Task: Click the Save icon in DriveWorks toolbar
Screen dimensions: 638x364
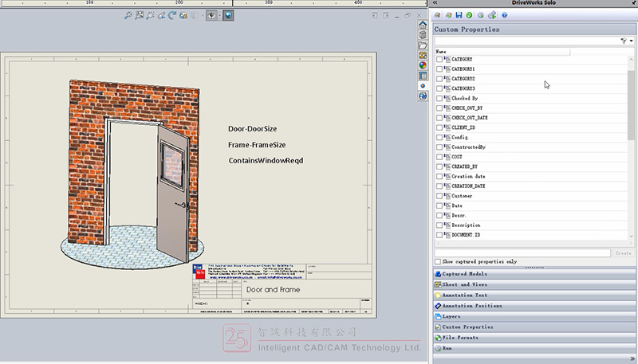Action: click(458, 15)
